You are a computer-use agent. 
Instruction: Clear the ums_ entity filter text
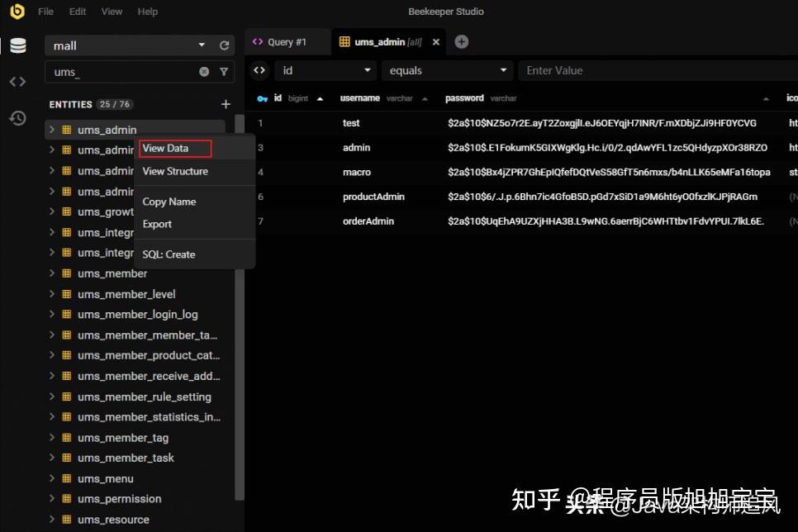tap(204, 72)
